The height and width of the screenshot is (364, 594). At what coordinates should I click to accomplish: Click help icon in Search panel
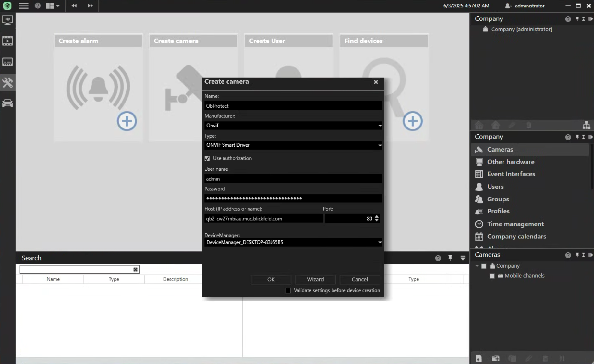[x=438, y=258]
